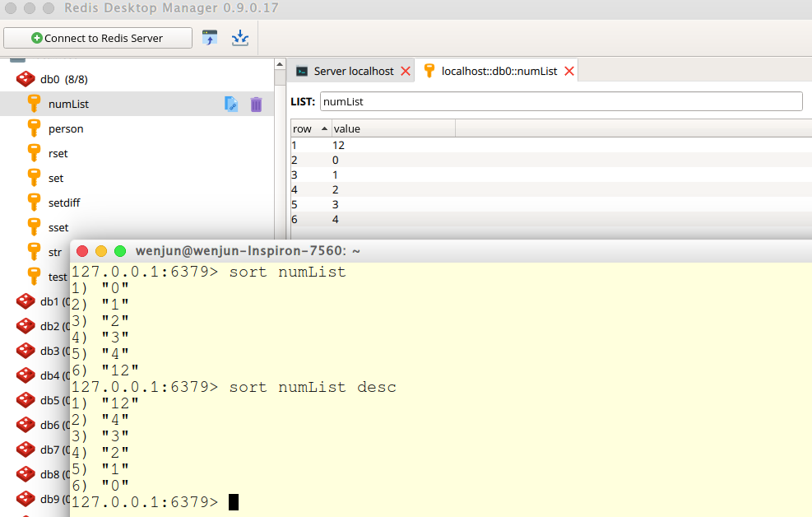Click the key icon next to set
Viewport: 812px width, 517px height.
click(x=34, y=178)
